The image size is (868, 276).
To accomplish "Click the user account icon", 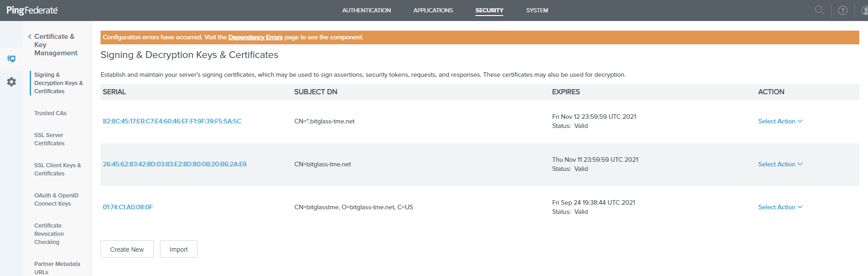I will tap(863, 11).
